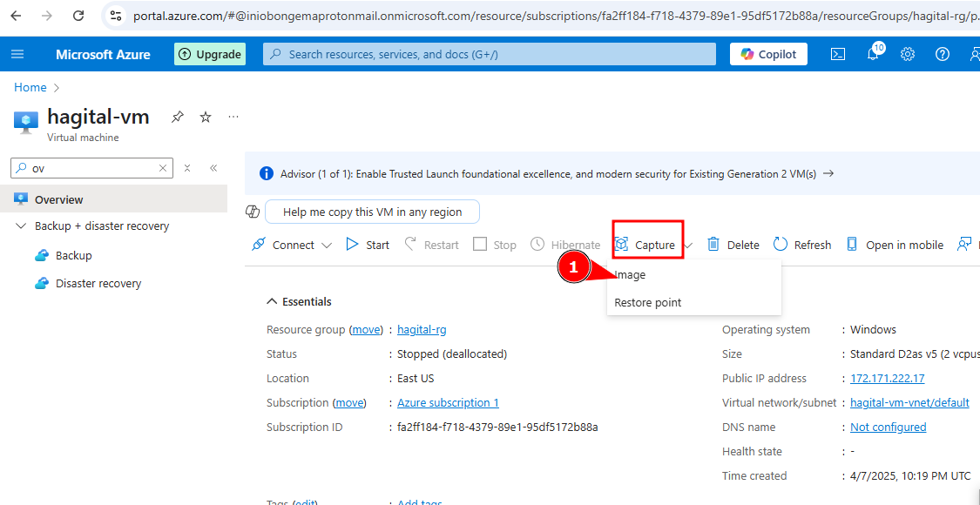980x505 pixels.
Task: Click the Hibernate toolbar button
Action: [x=565, y=245]
